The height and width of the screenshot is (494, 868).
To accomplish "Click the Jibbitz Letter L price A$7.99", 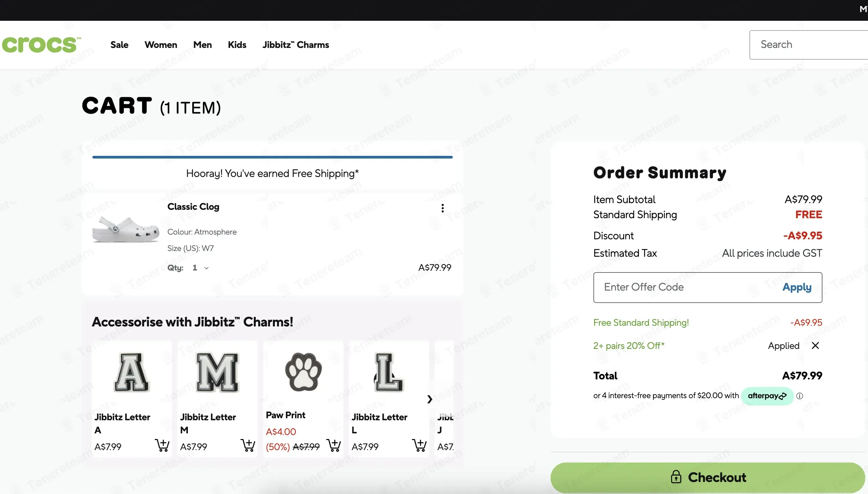I will coord(365,446).
